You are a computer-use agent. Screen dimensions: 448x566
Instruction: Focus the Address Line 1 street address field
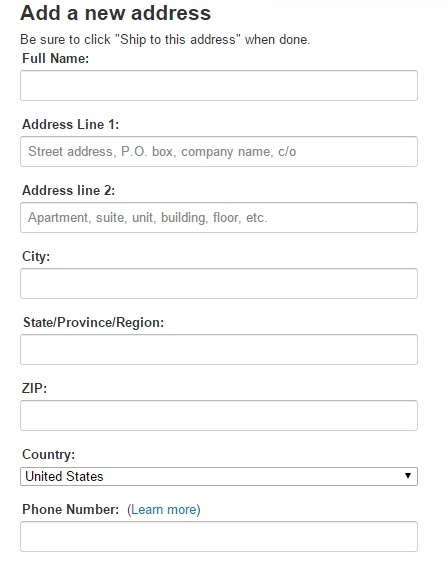point(219,152)
